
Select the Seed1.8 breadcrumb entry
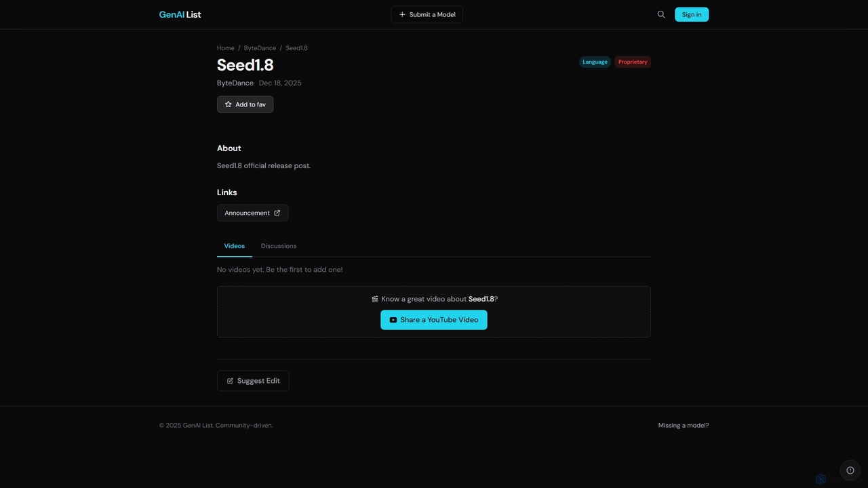pos(296,48)
